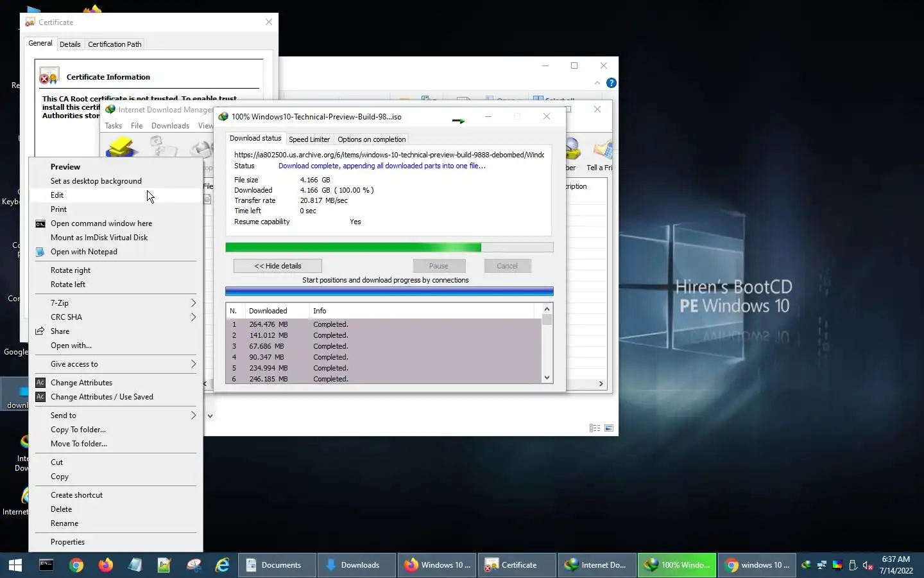Choose Copy To folder... entry
Viewport: 924px width, 578px height.
116,430
